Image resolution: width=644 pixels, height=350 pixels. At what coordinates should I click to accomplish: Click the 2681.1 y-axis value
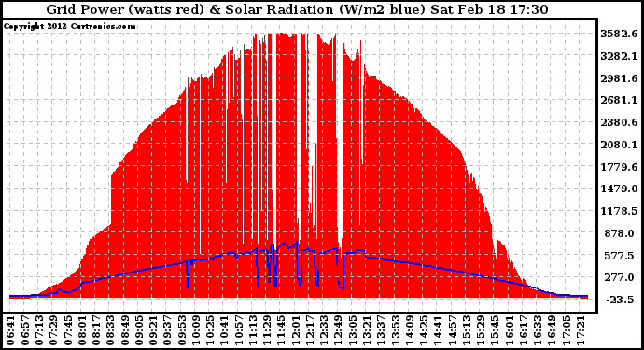tap(619, 101)
